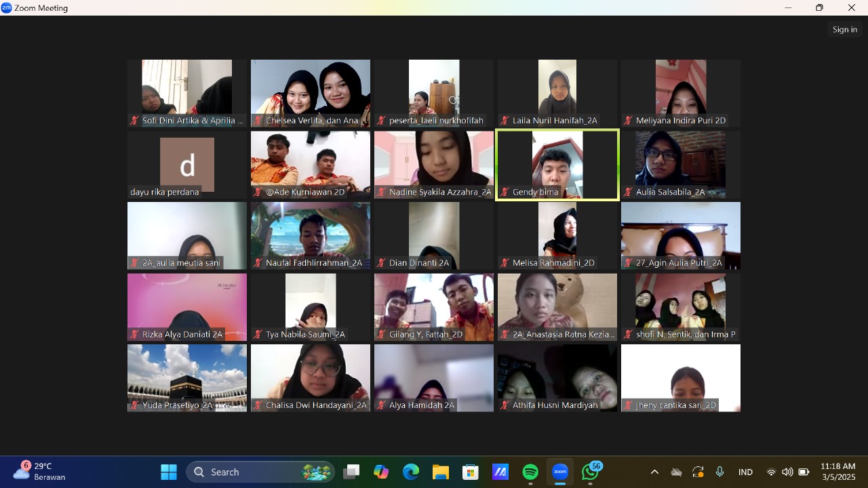Image resolution: width=868 pixels, height=488 pixels.
Task: Open WhatsApp from the taskbar
Action: (590, 472)
